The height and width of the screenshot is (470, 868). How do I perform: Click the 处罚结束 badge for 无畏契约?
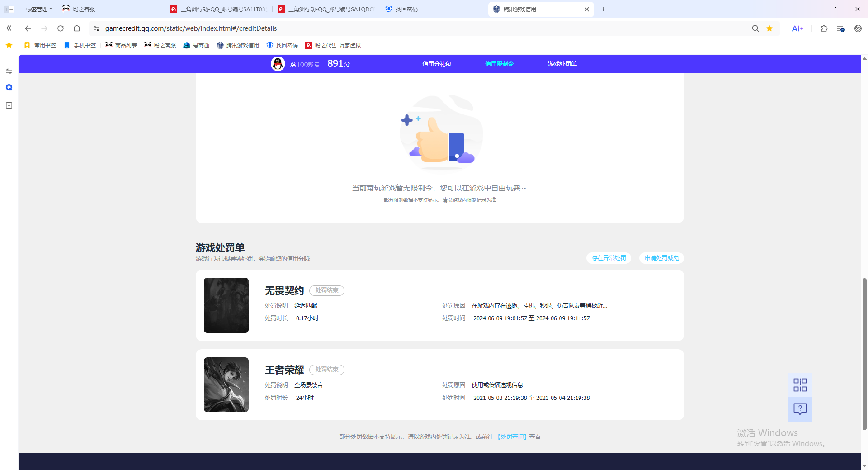pyautogui.click(x=327, y=290)
